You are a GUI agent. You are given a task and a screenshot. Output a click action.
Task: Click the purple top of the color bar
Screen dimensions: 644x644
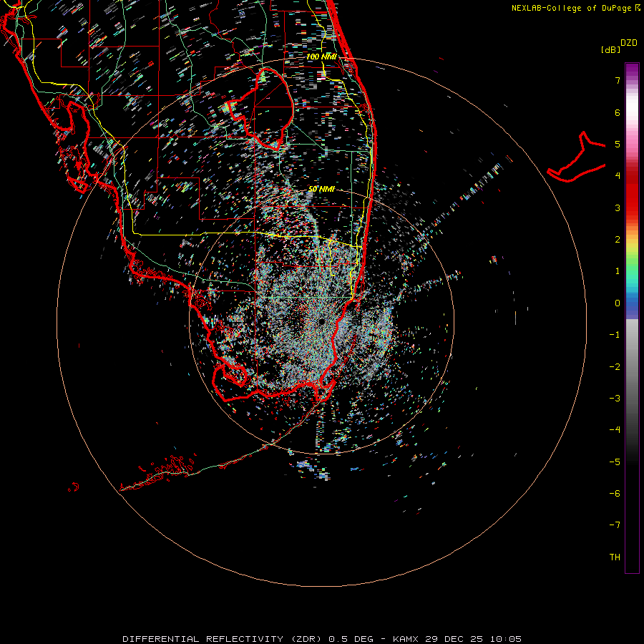coord(632,70)
